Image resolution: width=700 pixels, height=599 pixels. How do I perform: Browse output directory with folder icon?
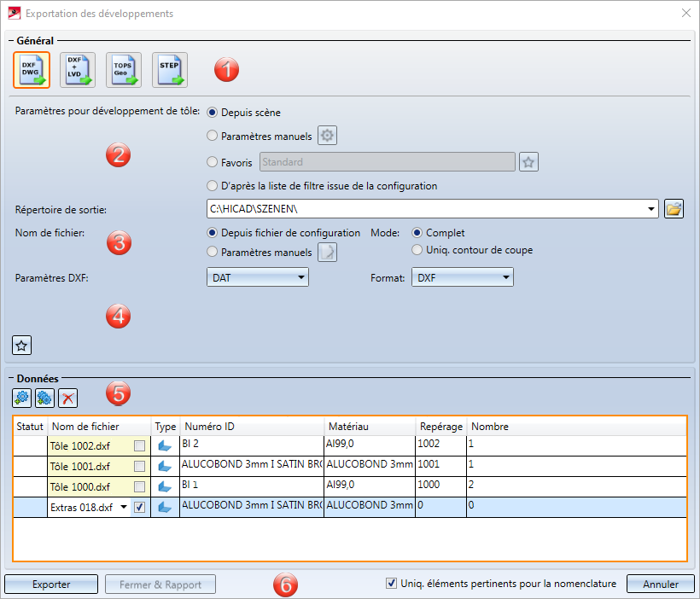click(674, 209)
